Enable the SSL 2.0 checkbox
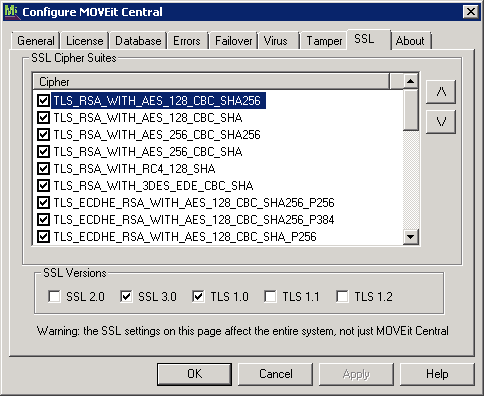This screenshot has height=396, width=484. (54, 296)
